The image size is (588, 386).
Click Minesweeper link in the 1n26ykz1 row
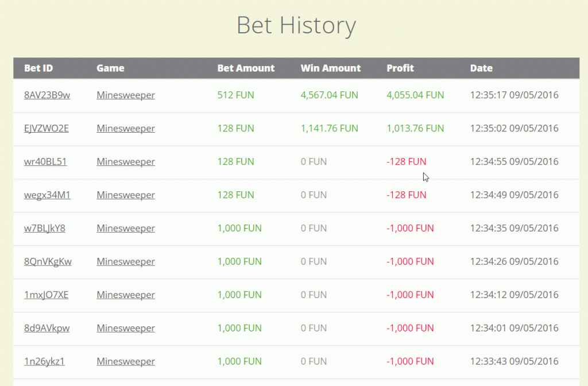click(126, 361)
